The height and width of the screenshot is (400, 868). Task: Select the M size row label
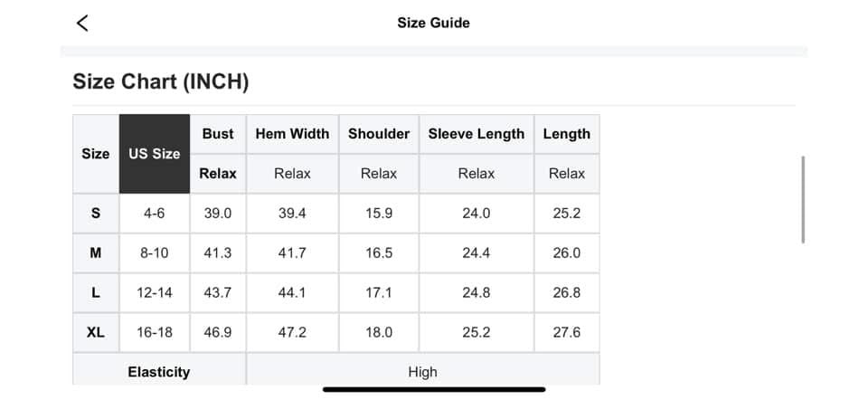point(96,253)
